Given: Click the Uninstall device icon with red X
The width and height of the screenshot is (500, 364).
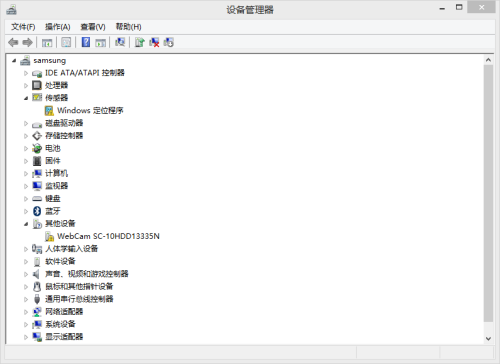Looking at the screenshot, I should (x=154, y=42).
